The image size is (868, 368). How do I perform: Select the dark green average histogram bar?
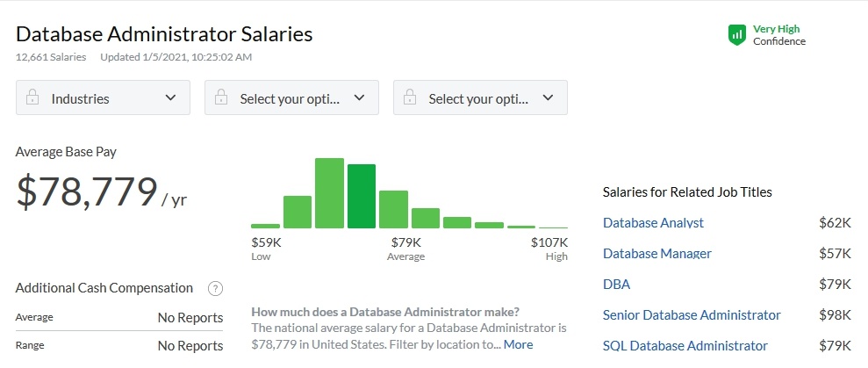coord(362,196)
